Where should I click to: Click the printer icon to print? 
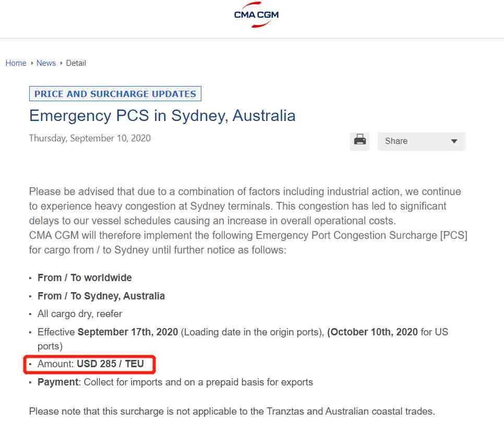click(359, 141)
